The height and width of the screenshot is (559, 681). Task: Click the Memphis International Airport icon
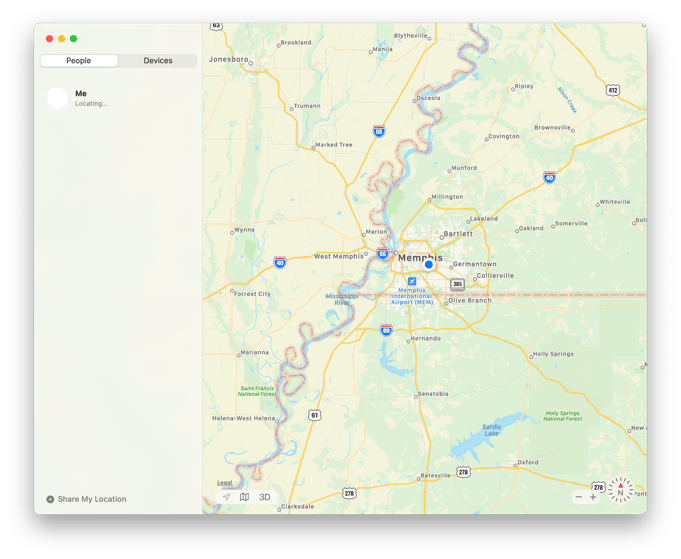point(412,281)
